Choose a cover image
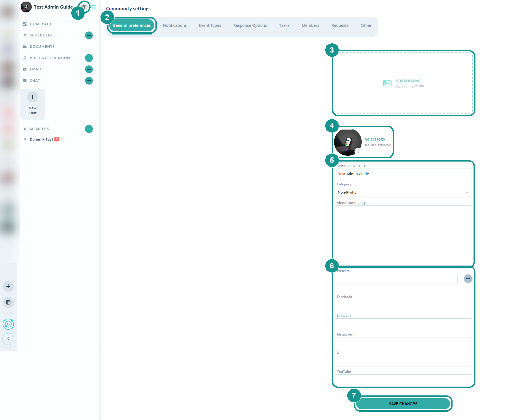The height and width of the screenshot is (420, 505). point(403,83)
